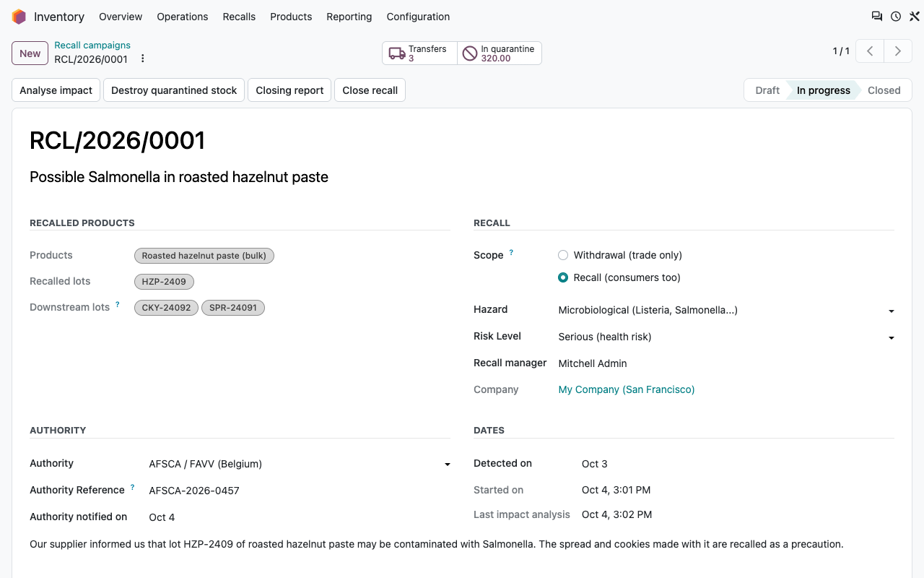The height and width of the screenshot is (578, 924).
Task: Open the In quarantine smart button
Action: click(500, 53)
